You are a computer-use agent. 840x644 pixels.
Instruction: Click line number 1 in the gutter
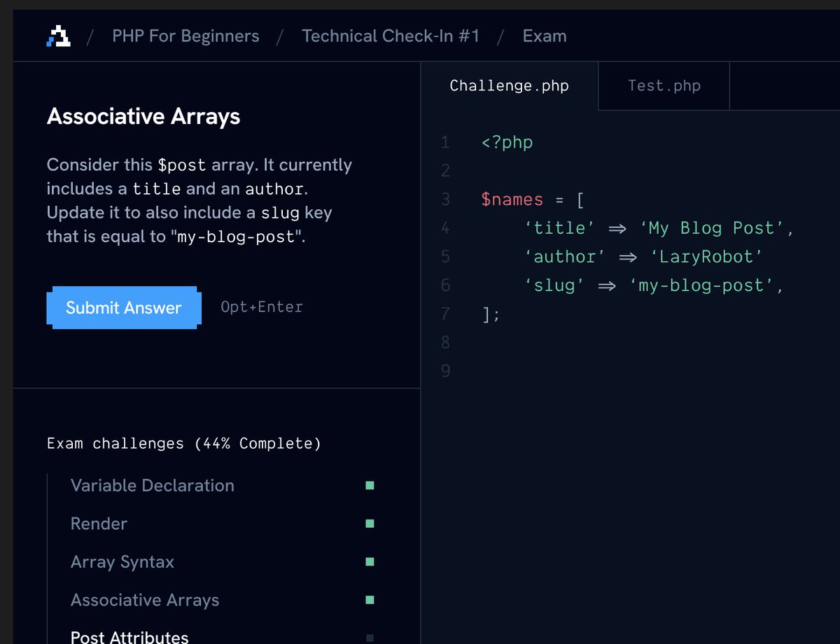pyautogui.click(x=445, y=142)
